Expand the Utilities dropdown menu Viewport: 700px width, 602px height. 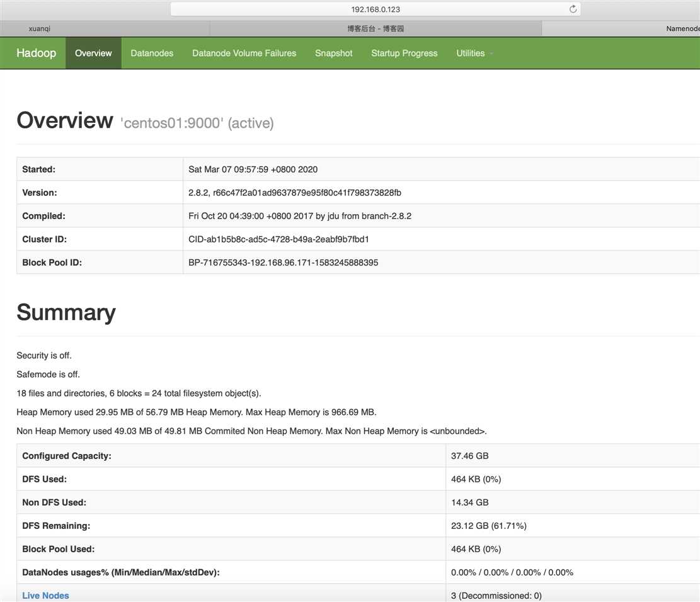pyautogui.click(x=474, y=53)
